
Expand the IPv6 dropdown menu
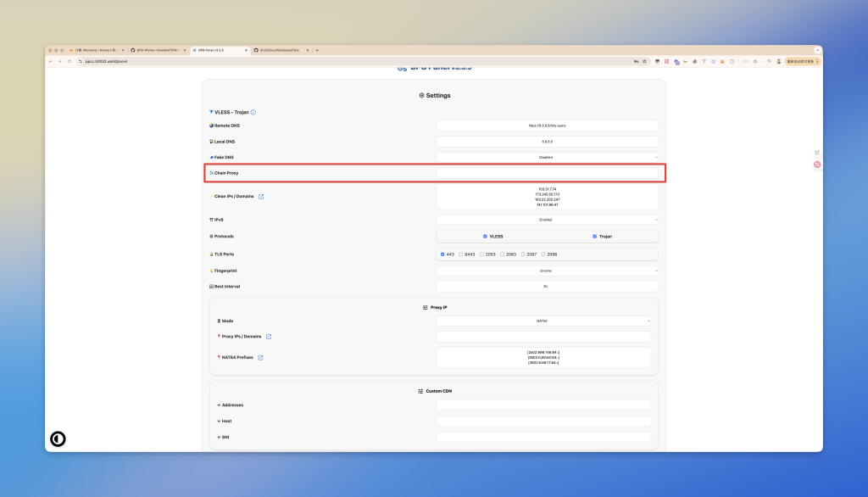(x=547, y=220)
